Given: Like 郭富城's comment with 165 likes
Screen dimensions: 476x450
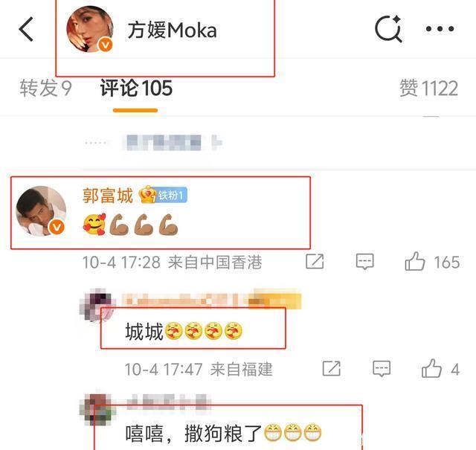Looking at the screenshot, I should click(x=415, y=261).
